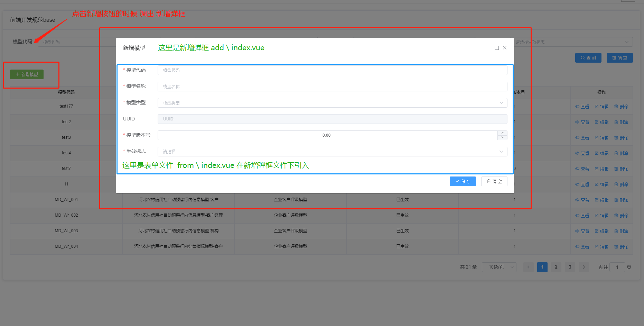This screenshot has width=644, height=326.
Task: Open the 生效标志 dropdown in form
Action: (x=332, y=152)
